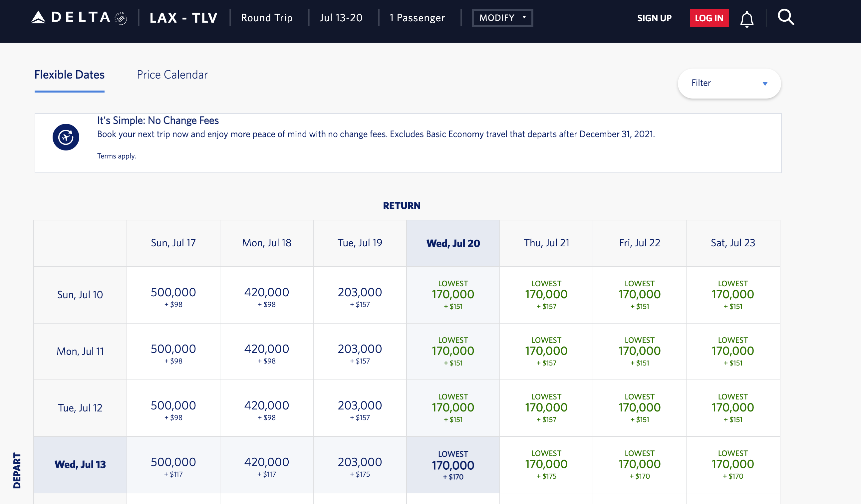Click the No Change Fees airplane icon
Viewport: 861px width, 504px height.
click(x=66, y=137)
